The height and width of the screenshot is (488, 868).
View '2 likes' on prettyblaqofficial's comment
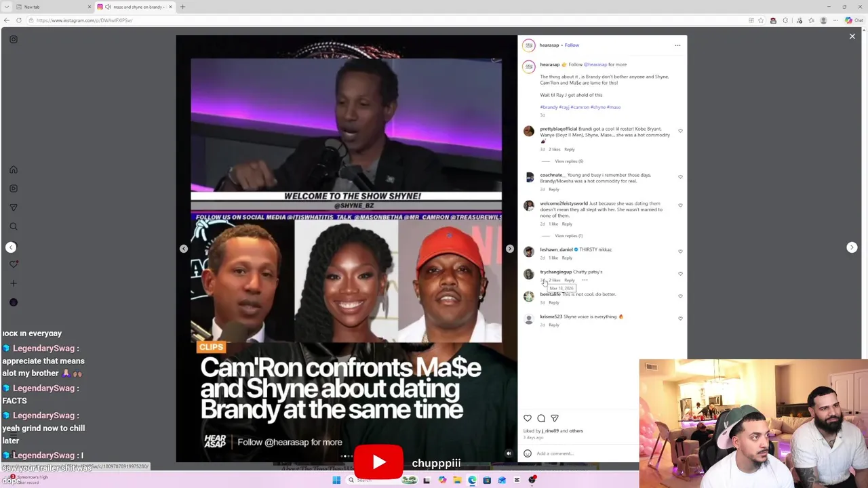coord(555,149)
